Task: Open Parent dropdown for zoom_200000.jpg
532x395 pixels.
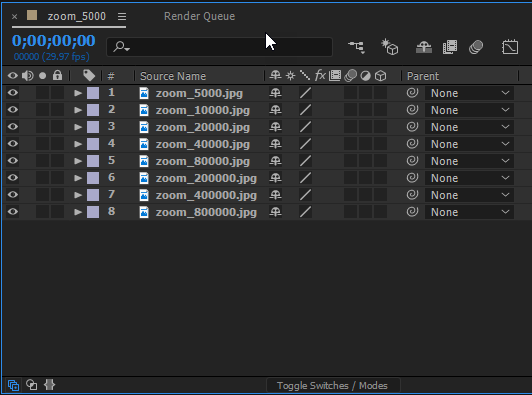Action: pos(469,178)
